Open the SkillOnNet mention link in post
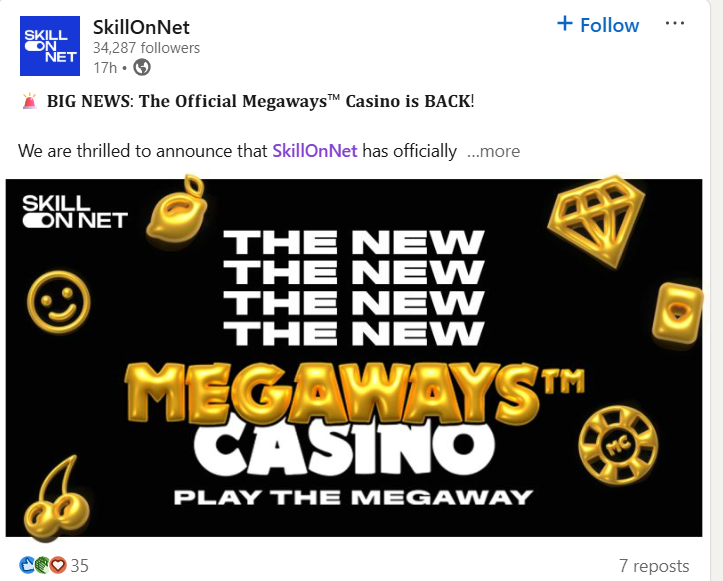The image size is (723, 581). pos(314,151)
